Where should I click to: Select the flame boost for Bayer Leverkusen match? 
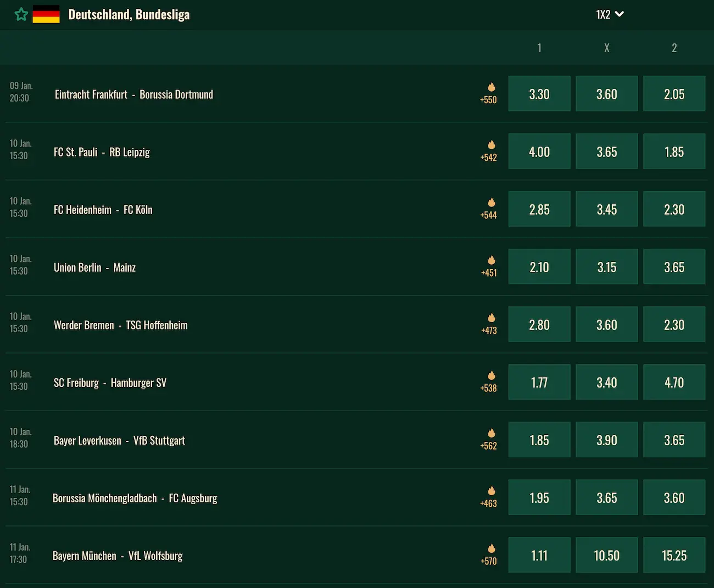tap(490, 434)
